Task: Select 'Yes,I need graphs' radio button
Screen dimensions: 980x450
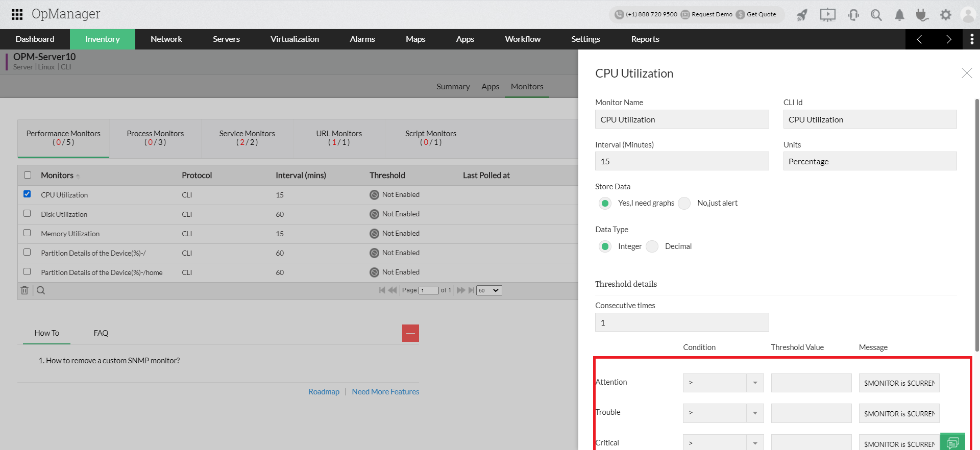Action: (x=605, y=203)
